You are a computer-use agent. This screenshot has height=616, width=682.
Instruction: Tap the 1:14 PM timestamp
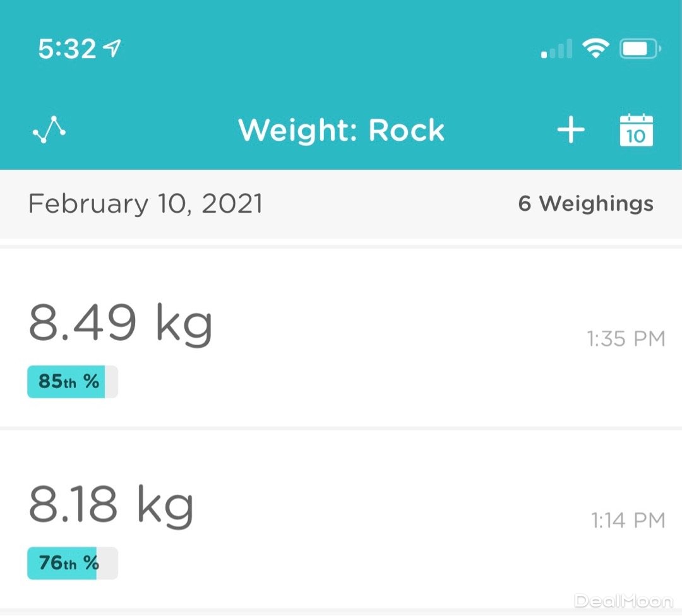[628, 521]
